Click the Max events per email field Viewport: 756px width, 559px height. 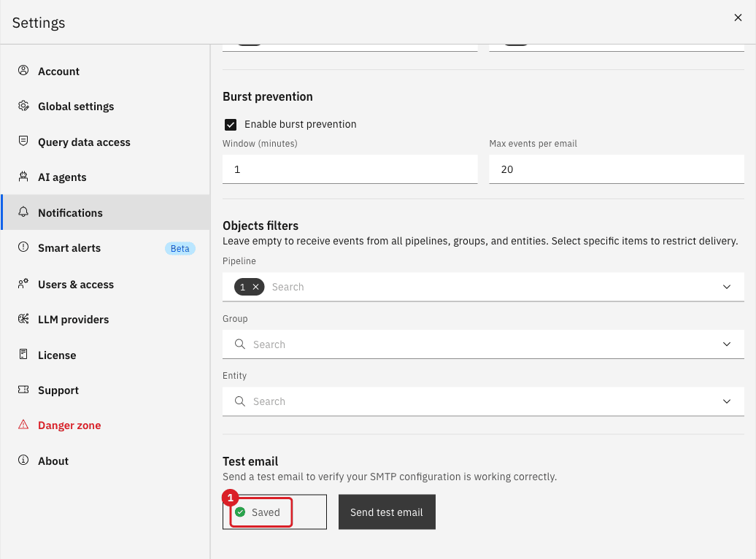point(617,169)
